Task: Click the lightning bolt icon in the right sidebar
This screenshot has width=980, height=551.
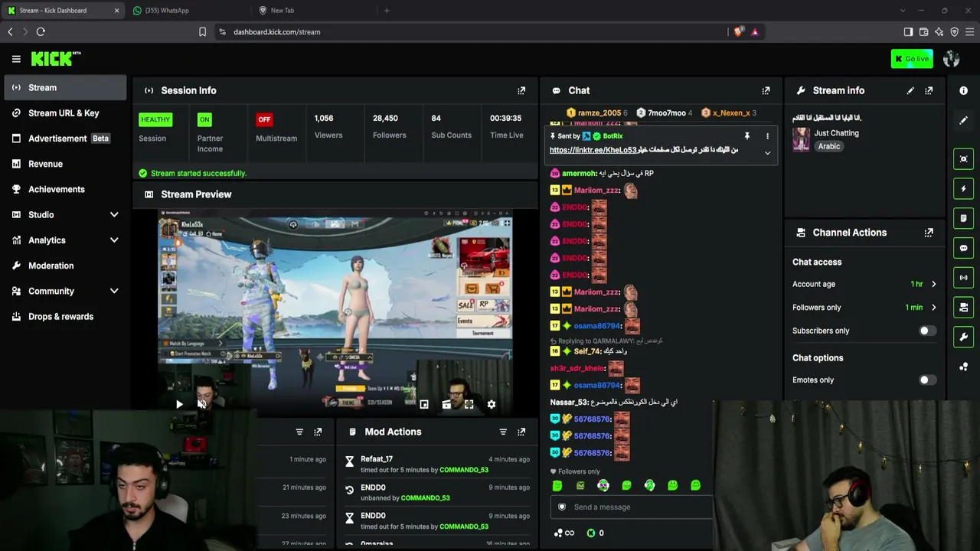Action: click(963, 188)
